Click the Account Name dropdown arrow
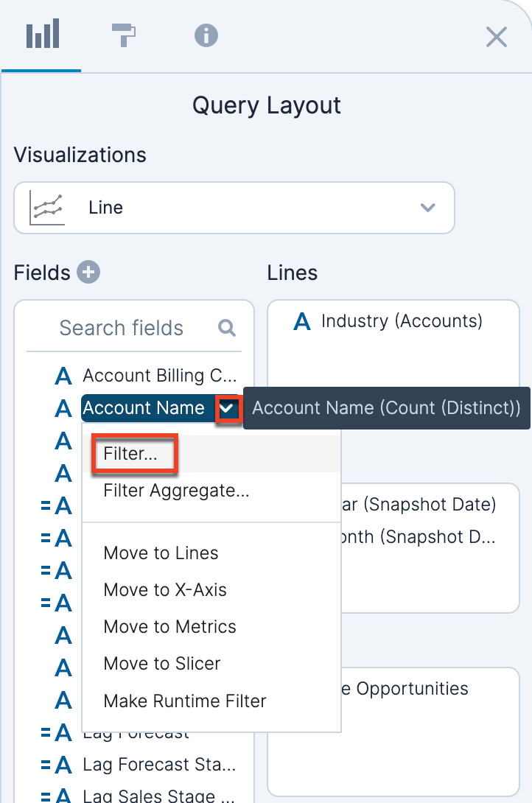The image size is (532, 803). (228, 408)
